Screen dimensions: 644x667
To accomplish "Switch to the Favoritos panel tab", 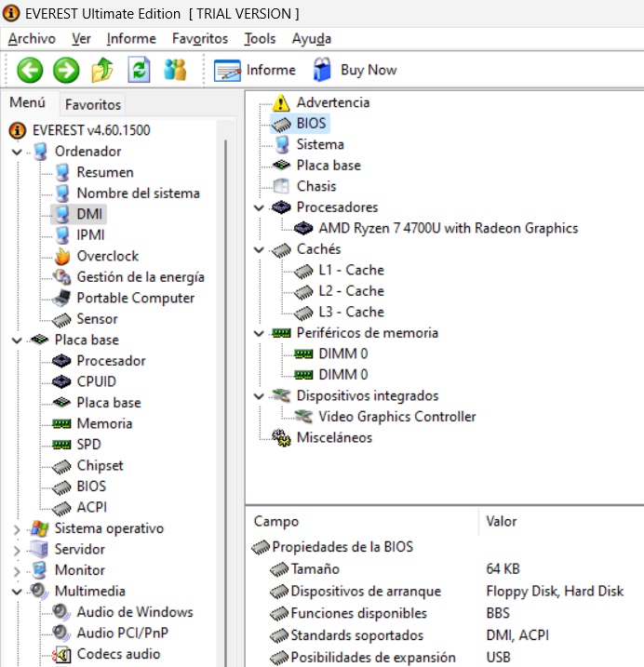I will click(93, 104).
